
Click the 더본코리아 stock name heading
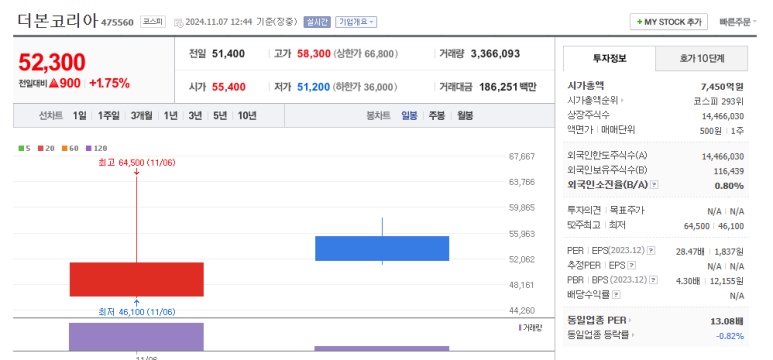click(x=58, y=21)
